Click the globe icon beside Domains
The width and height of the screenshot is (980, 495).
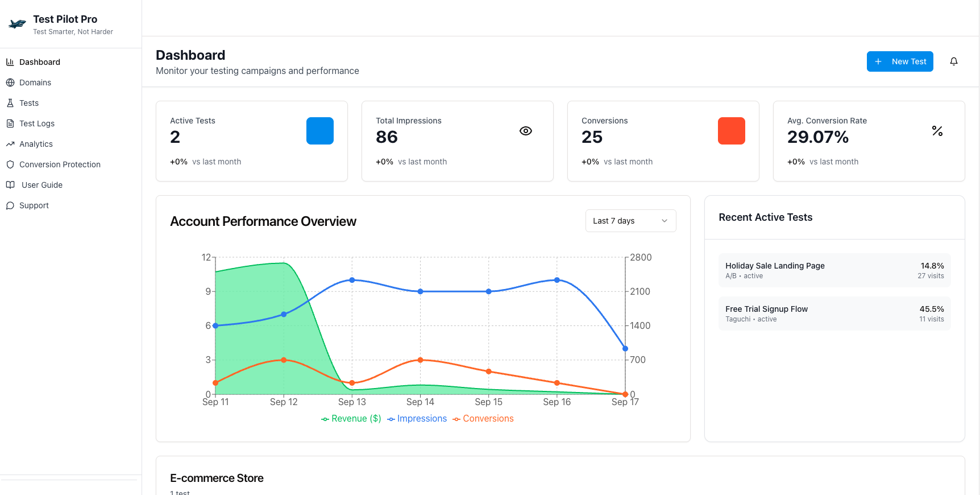click(x=10, y=82)
